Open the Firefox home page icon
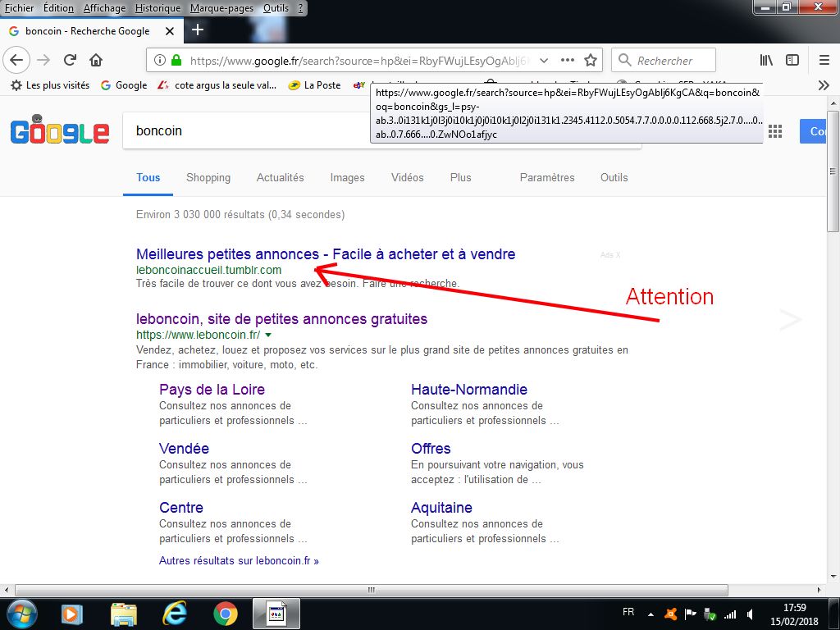This screenshot has height=630, width=840. (96, 60)
